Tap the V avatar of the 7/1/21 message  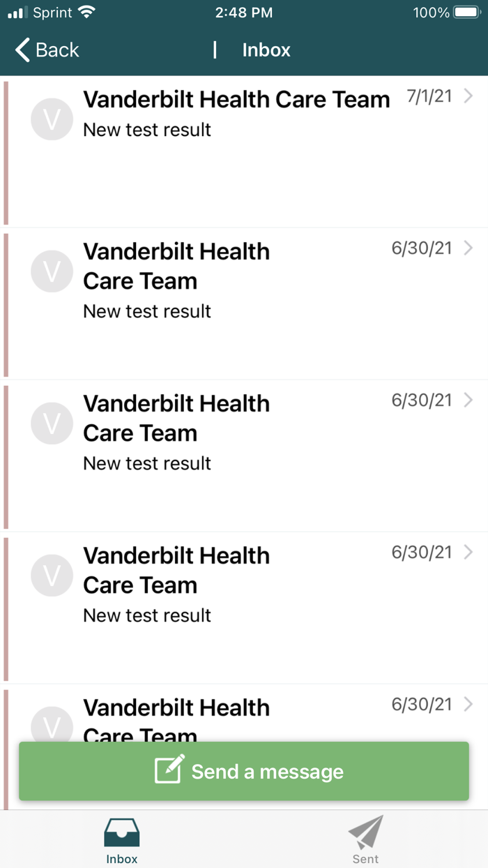(x=52, y=119)
